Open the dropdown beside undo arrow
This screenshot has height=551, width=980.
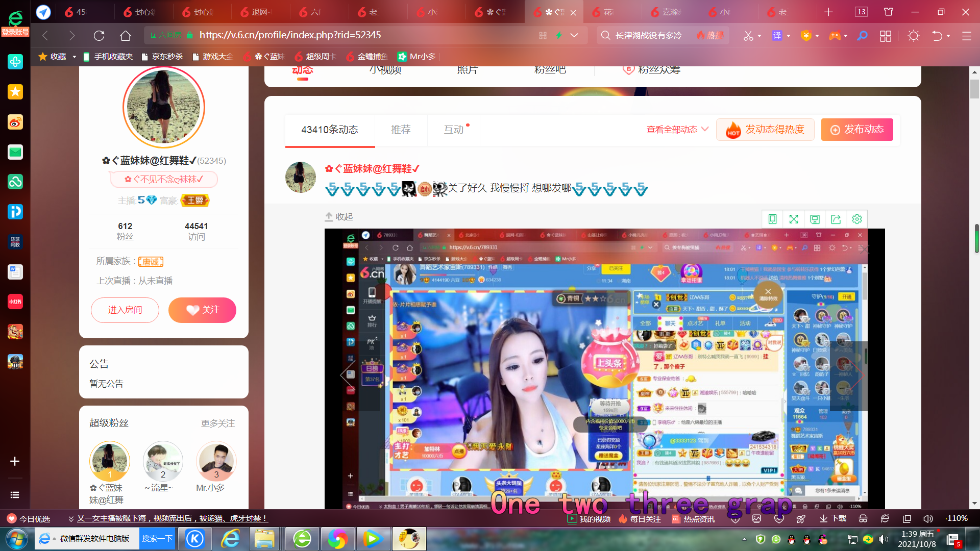tap(948, 36)
